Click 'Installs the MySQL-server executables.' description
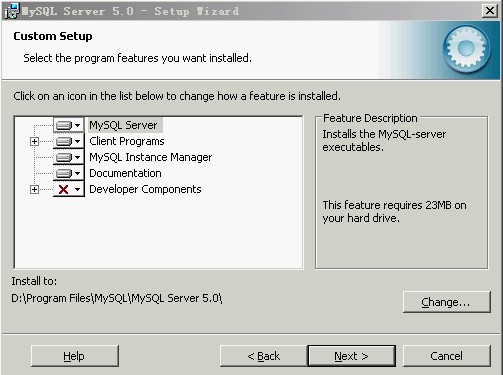The height and width of the screenshot is (375, 503). click(384, 140)
